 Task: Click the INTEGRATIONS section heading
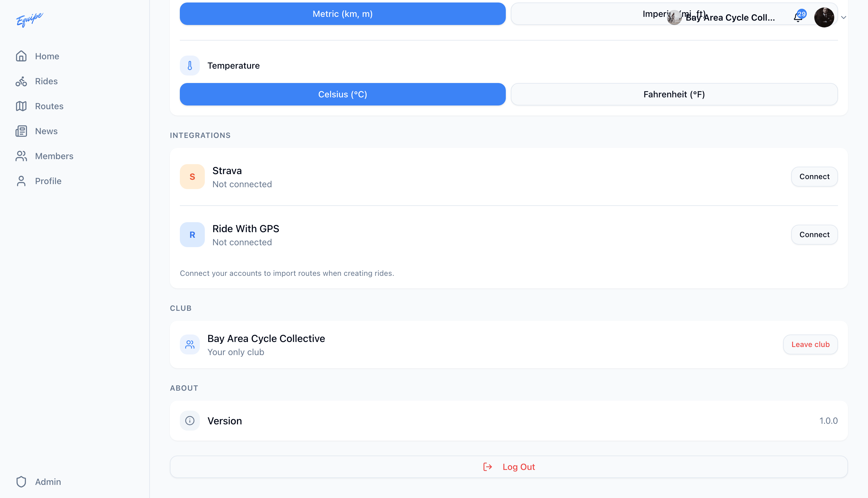coord(200,135)
